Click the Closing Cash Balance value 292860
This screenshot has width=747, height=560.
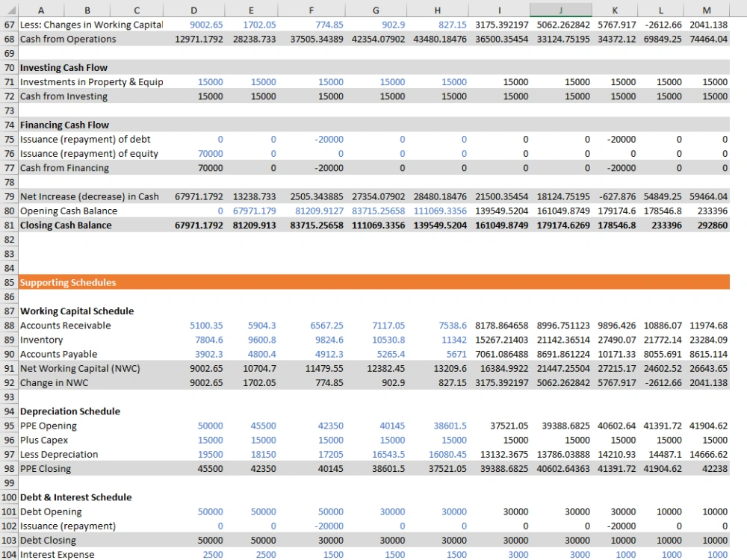[x=707, y=225]
